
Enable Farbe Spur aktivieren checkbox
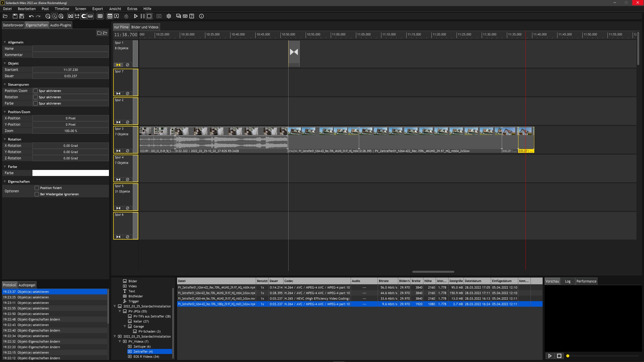click(x=36, y=103)
